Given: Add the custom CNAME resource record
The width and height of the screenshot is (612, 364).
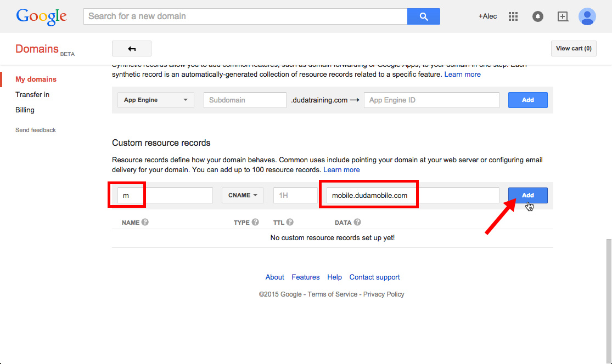Looking at the screenshot, I should 527,195.
